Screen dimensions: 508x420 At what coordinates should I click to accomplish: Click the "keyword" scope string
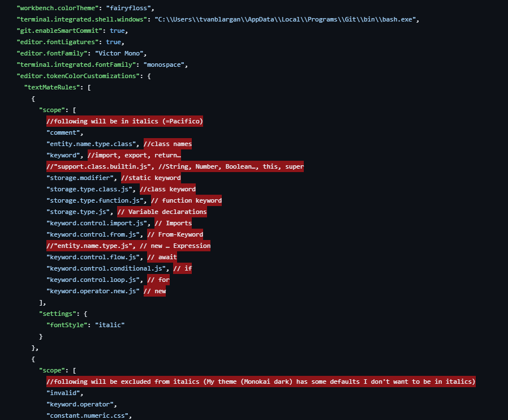tap(63, 155)
